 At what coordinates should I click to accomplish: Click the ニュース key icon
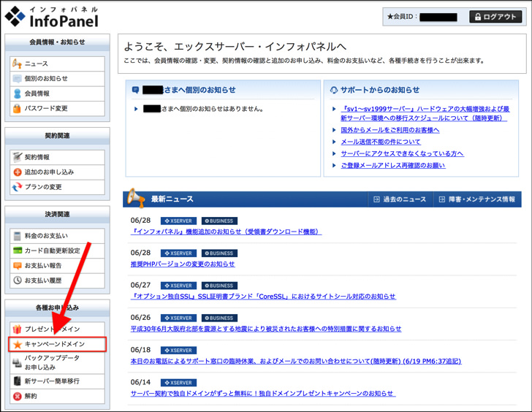click(x=17, y=64)
